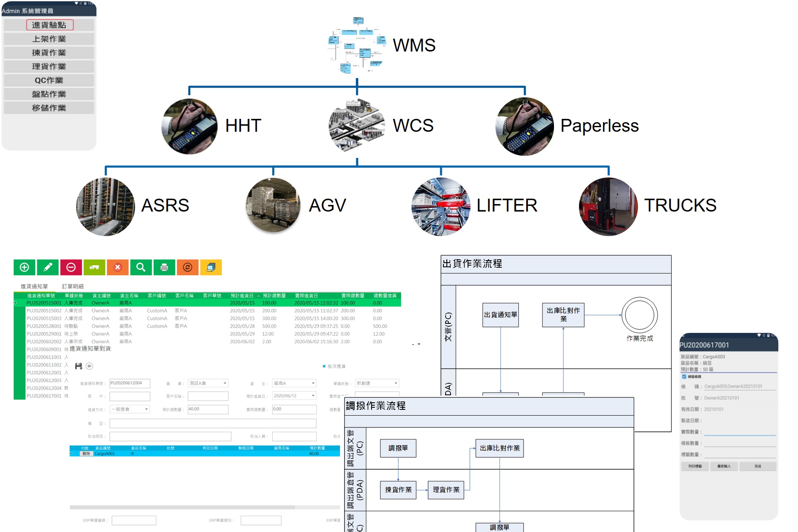Click the LIFTER image
Viewport: 798px width, 532px height.
[441, 207]
